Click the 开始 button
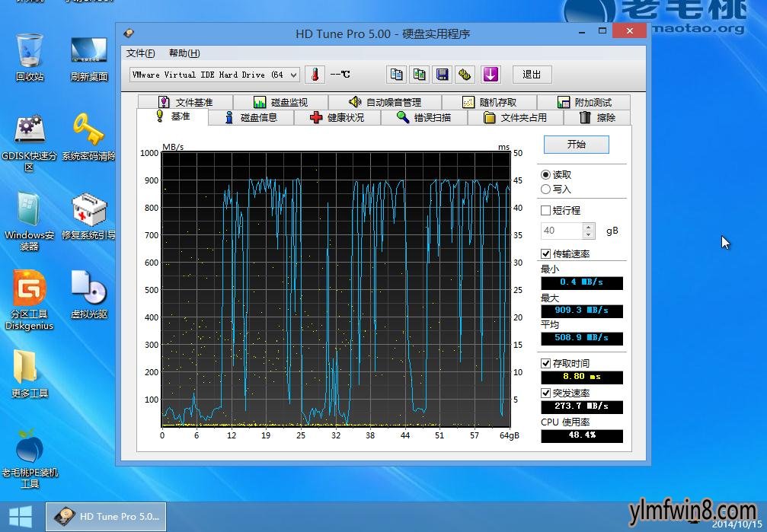Image resolution: width=767 pixels, height=532 pixels. click(577, 145)
